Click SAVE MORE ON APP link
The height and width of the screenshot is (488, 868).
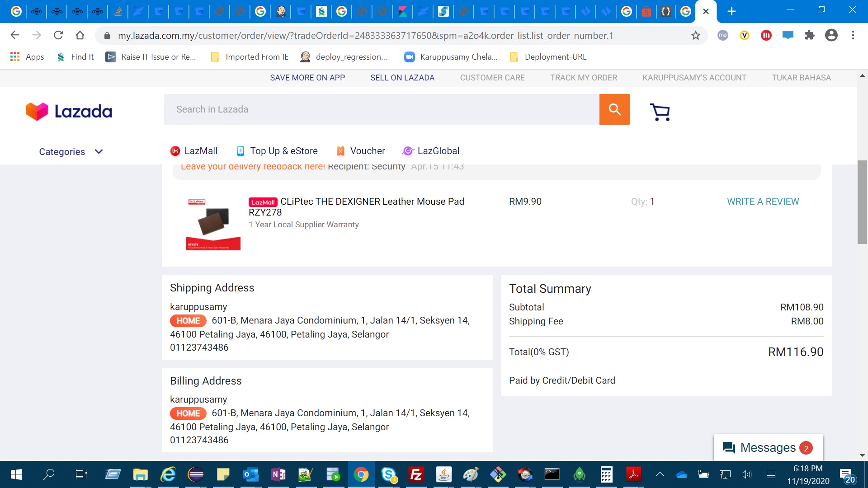tap(307, 78)
